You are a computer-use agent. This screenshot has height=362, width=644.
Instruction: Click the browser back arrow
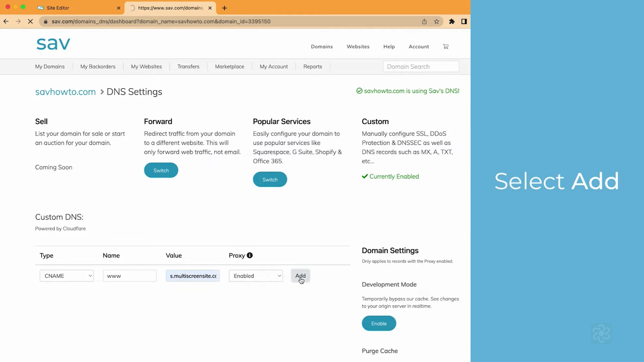[x=6, y=21]
